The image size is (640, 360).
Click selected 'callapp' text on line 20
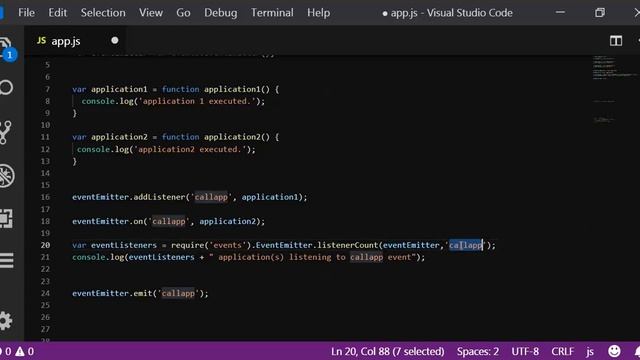click(465, 245)
